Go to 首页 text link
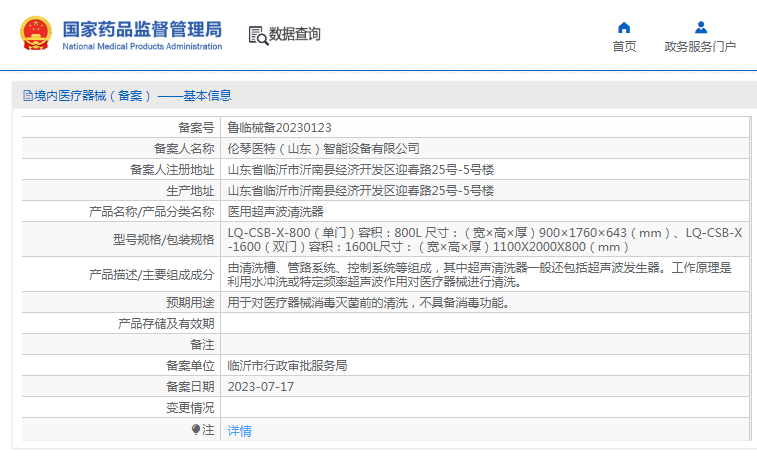This screenshot has height=460, width=757. (x=624, y=46)
